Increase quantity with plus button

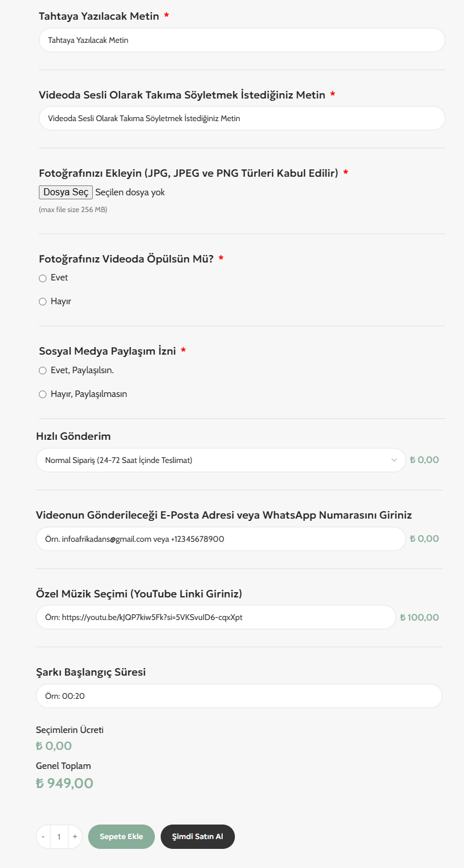(x=75, y=837)
